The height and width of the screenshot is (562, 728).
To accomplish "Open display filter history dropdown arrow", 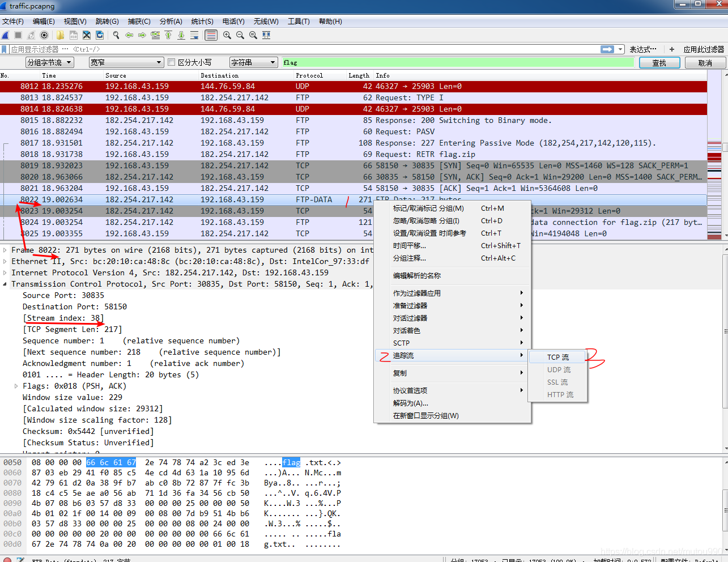I will point(620,49).
